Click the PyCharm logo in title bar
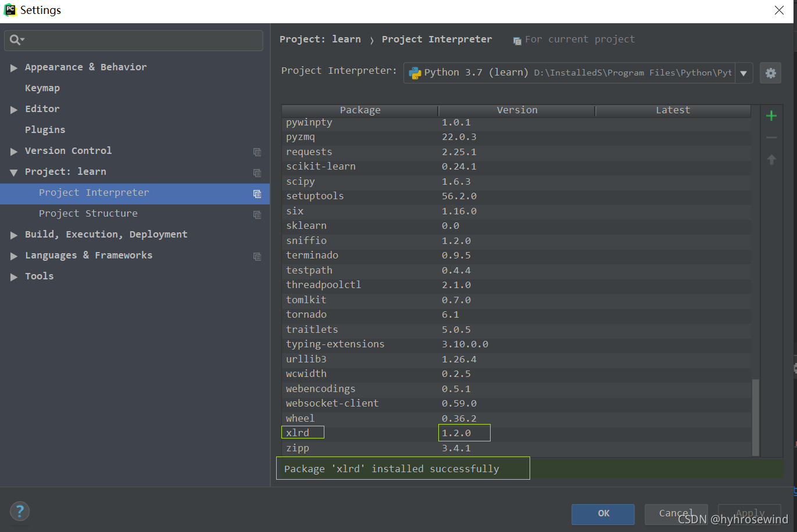 (10, 10)
